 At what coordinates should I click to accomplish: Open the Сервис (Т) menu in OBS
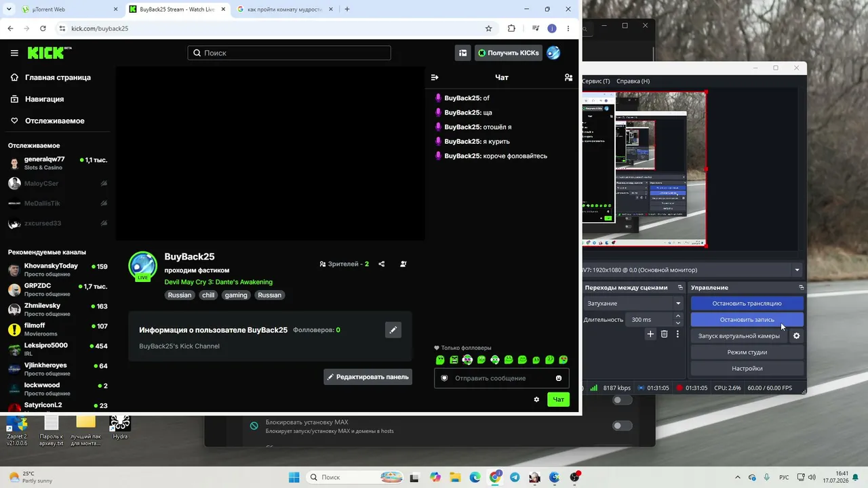tap(596, 81)
